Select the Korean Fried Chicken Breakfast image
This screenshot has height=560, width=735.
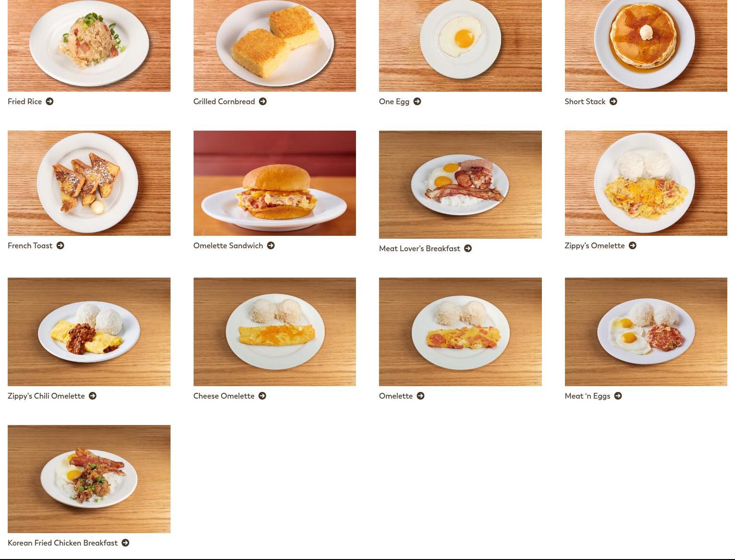pos(89,479)
